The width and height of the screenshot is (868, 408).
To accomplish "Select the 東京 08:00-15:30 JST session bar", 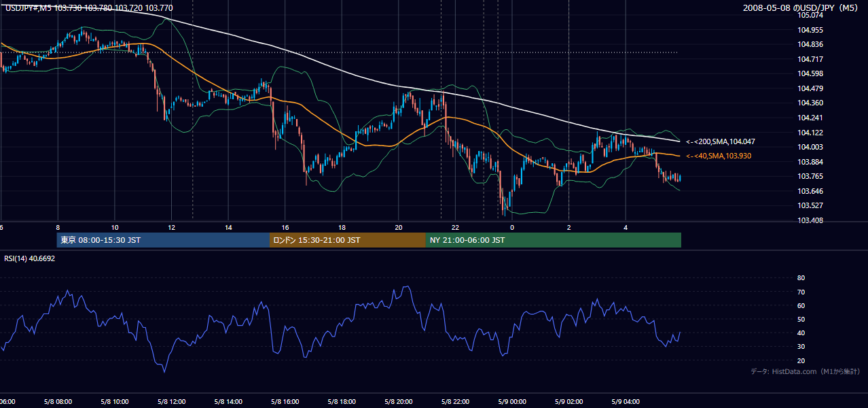I will tap(163, 240).
